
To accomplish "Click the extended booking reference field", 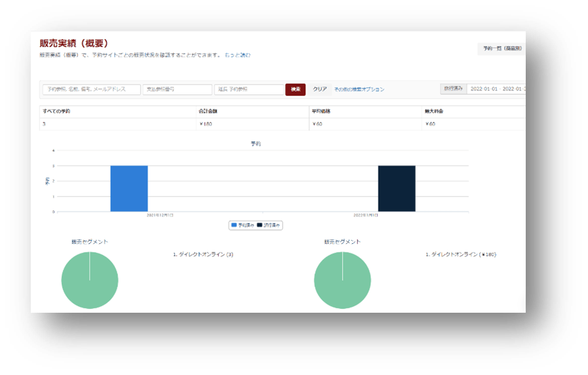I will click(x=249, y=89).
